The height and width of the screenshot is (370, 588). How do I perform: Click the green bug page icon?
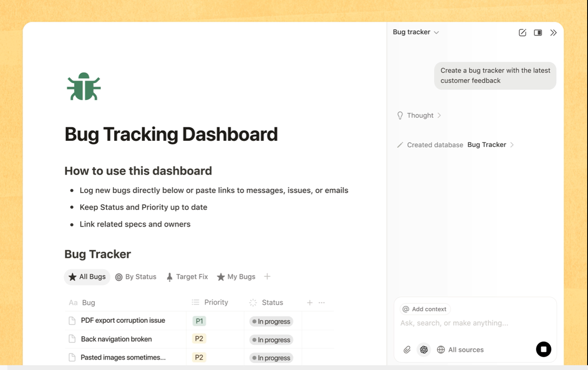tap(84, 87)
